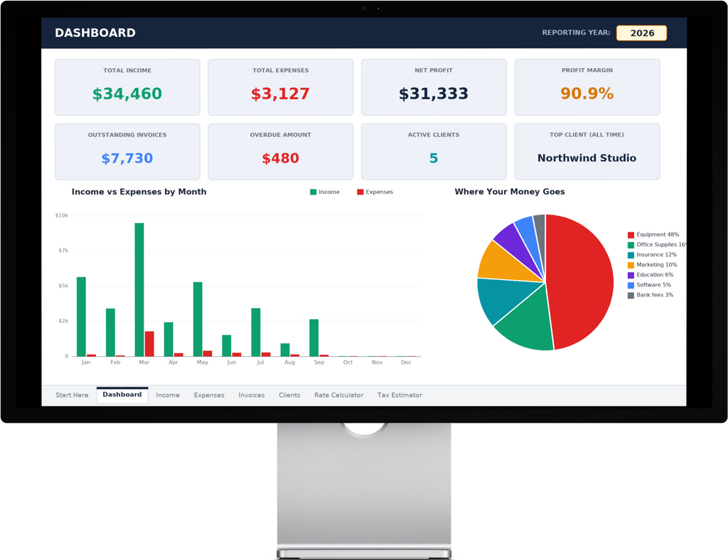Select the Total Income card value $34,460
This screenshot has width=728, height=560.
point(127,94)
